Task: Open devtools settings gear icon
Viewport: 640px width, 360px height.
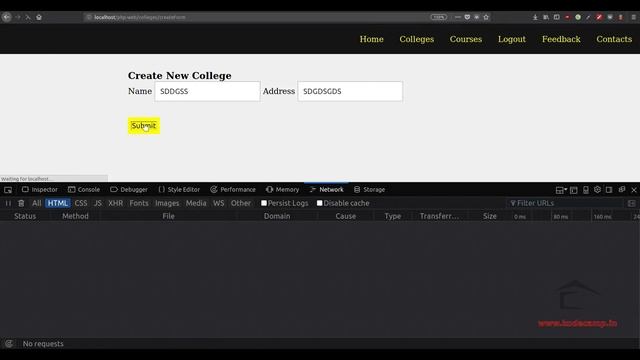Action: coord(598,190)
